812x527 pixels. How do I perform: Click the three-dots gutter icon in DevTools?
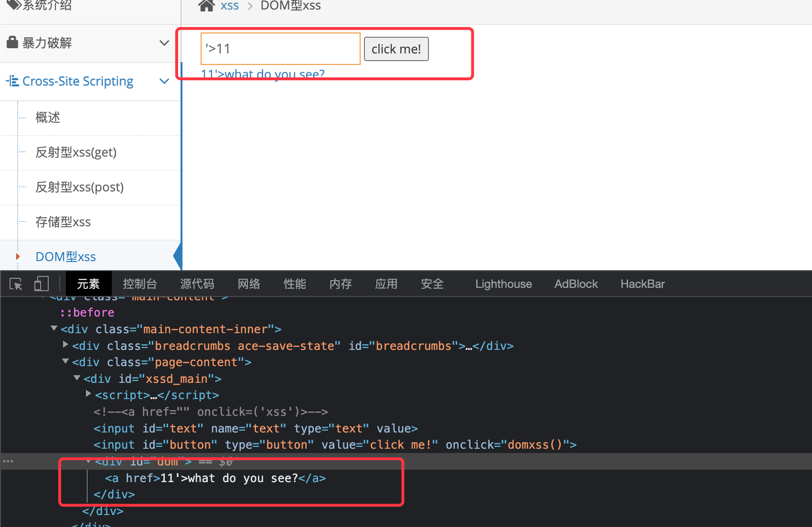click(8, 461)
